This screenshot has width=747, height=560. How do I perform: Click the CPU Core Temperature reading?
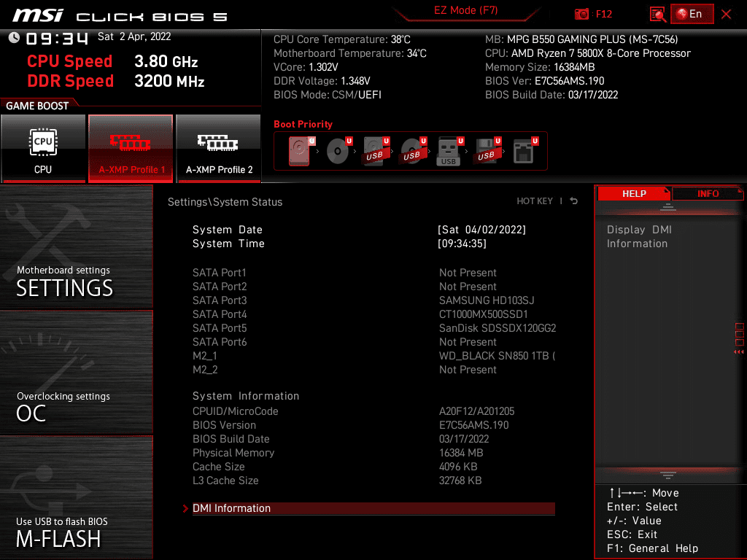coord(341,39)
